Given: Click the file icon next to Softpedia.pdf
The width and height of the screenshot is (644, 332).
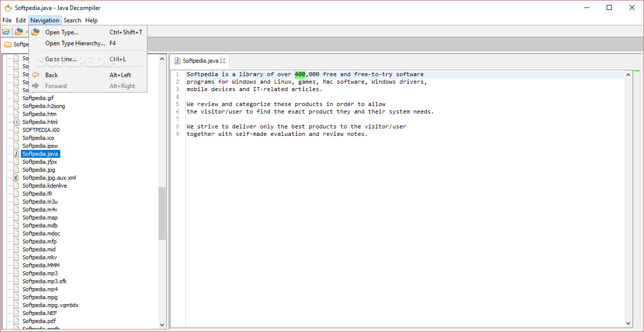Looking at the screenshot, I should [16, 321].
